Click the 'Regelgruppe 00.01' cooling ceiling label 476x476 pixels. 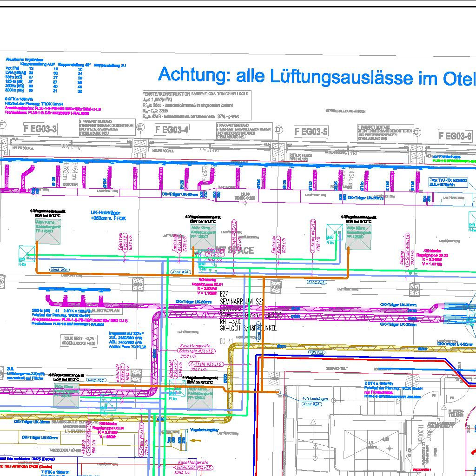(207, 284)
